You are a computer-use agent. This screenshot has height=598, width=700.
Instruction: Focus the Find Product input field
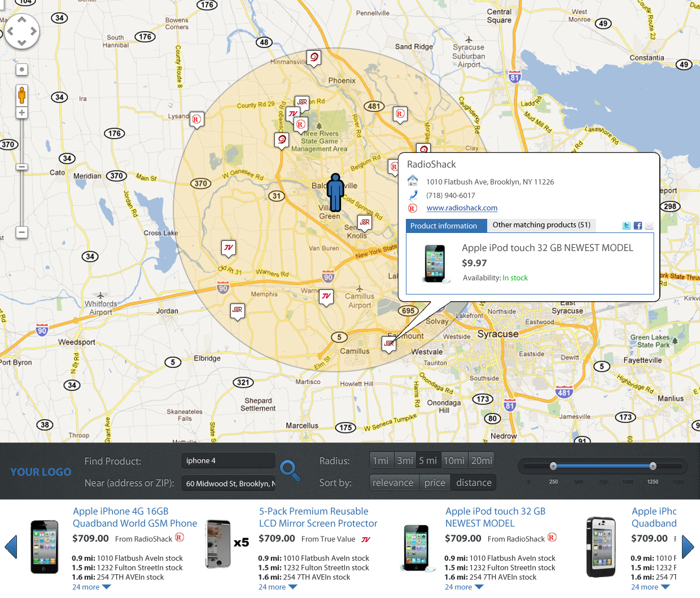point(229,460)
